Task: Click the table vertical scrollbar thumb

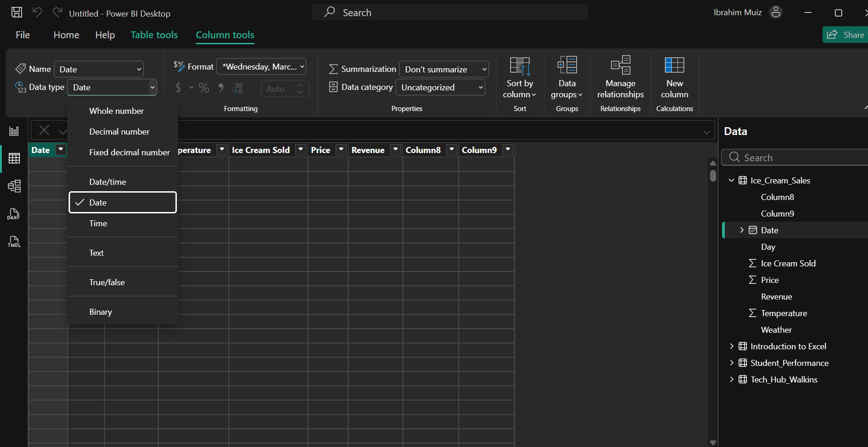Action: [x=713, y=176]
